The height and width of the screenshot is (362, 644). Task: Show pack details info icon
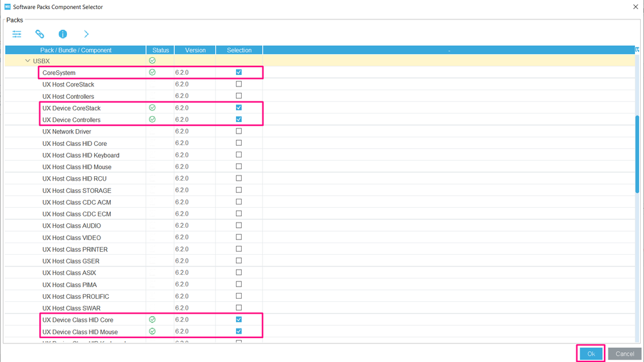[63, 34]
